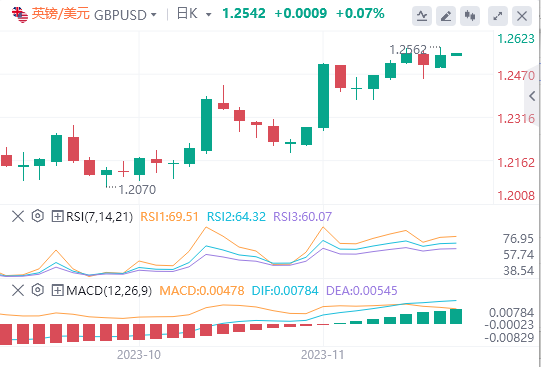
Task: Click the 1.2070 low price label
Action: [137, 189]
